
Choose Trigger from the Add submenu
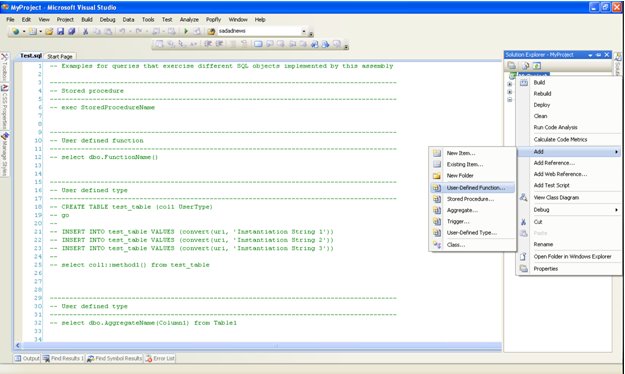tap(473, 221)
